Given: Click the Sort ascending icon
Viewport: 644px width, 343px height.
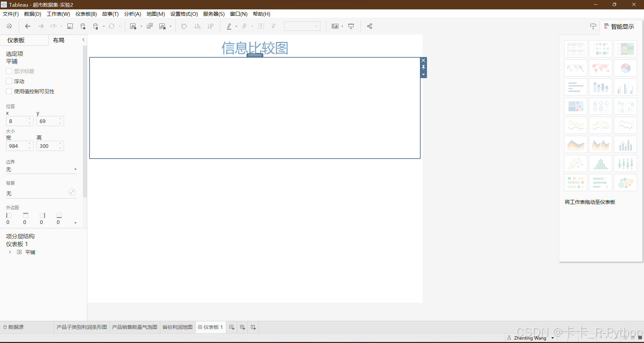Looking at the screenshot, I should [198, 26].
